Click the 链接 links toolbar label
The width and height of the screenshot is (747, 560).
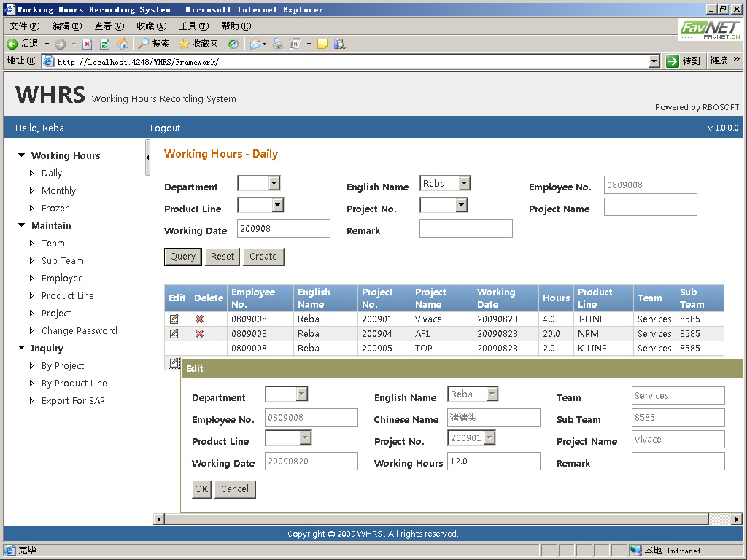pos(719,61)
